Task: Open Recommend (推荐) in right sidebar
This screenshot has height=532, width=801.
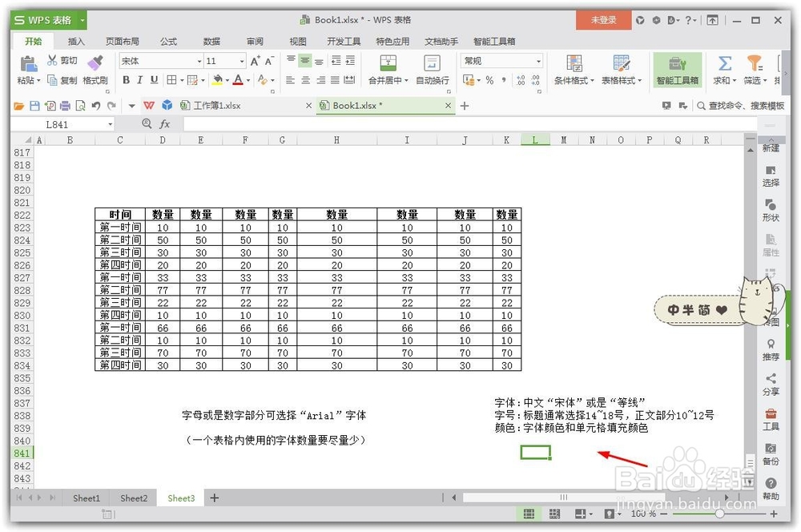Action: 771,349
